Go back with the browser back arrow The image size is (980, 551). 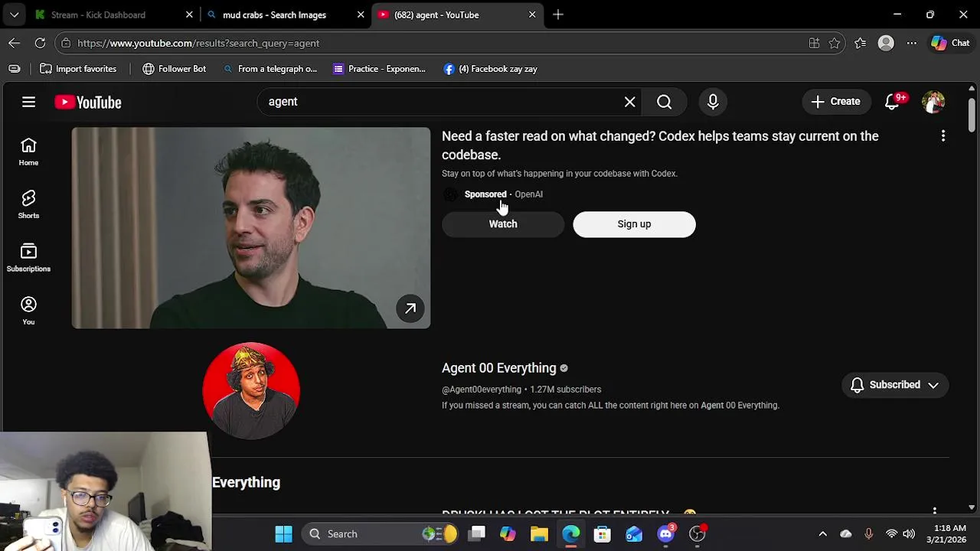click(x=15, y=43)
